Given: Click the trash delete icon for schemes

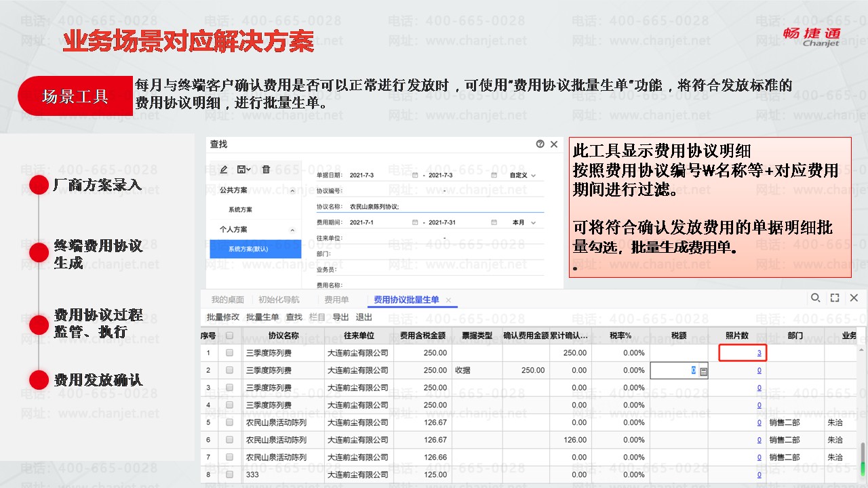Looking at the screenshot, I should click(x=266, y=169).
